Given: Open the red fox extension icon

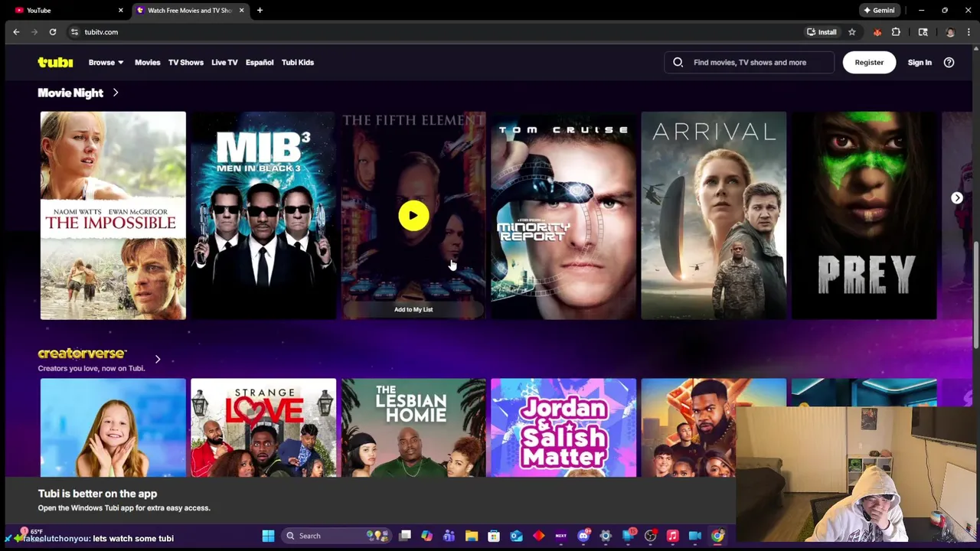Looking at the screenshot, I should 877,32.
